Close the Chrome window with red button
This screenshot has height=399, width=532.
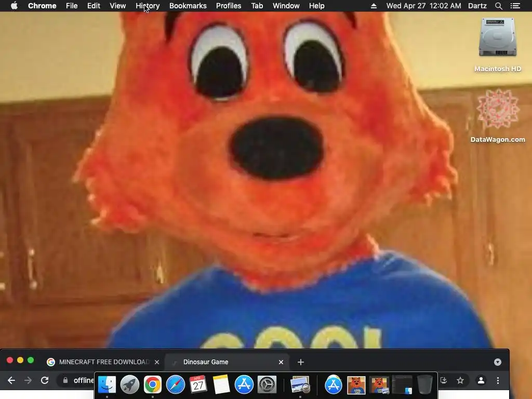[10, 361]
